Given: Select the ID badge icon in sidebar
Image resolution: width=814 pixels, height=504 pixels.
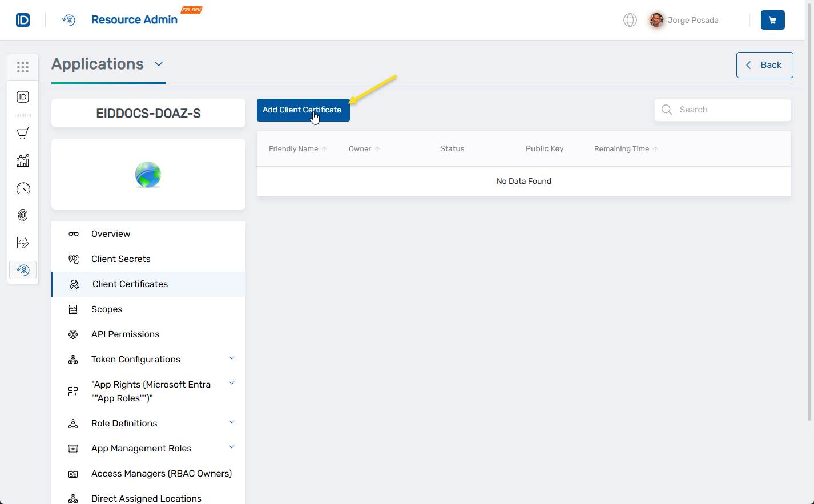Looking at the screenshot, I should pos(23,96).
